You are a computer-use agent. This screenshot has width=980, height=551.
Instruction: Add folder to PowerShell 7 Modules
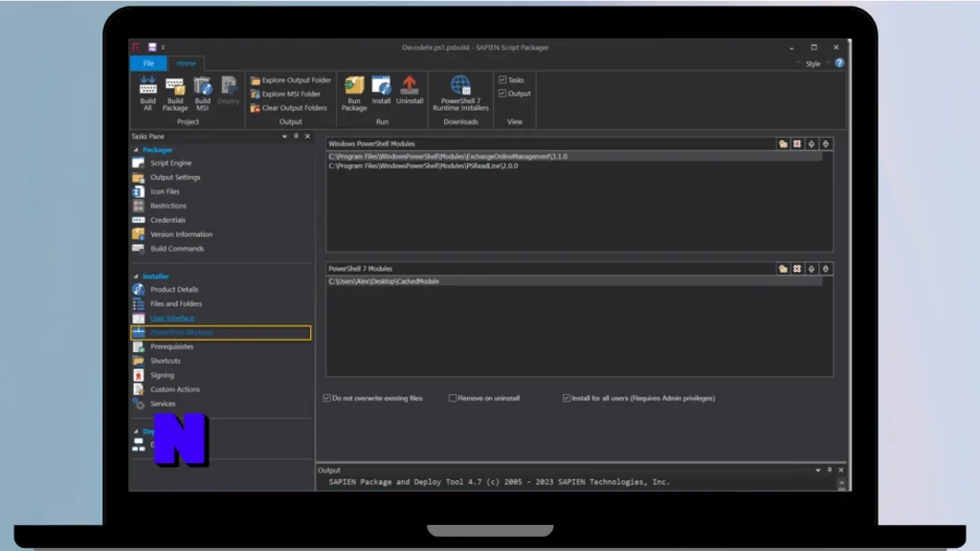pos(783,269)
